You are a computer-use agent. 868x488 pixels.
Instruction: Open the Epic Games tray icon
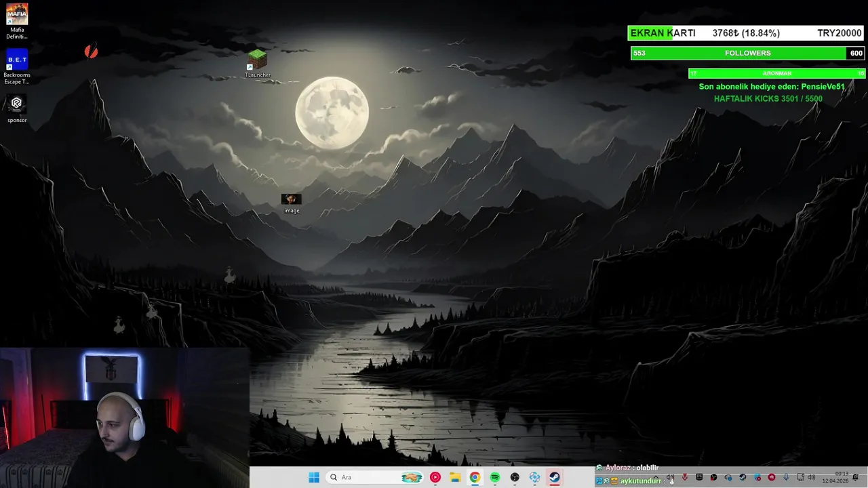click(x=699, y=477)
